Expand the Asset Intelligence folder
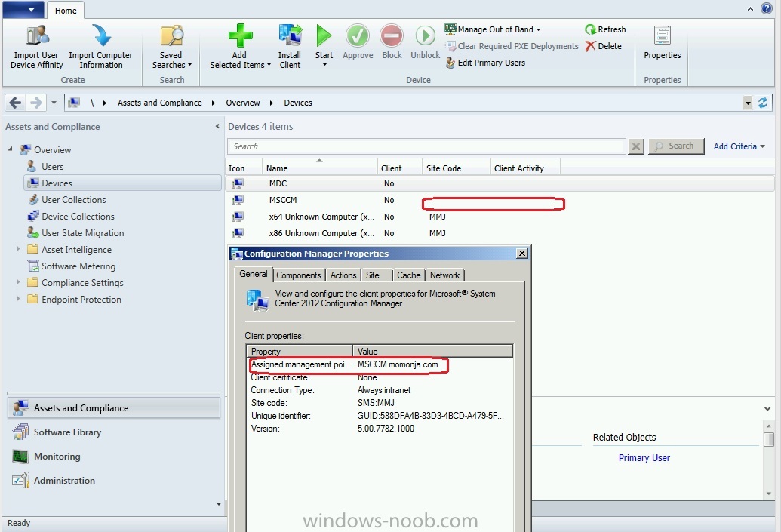The height and width of the screenshot is (532, 781). click(x=18, y=248)
